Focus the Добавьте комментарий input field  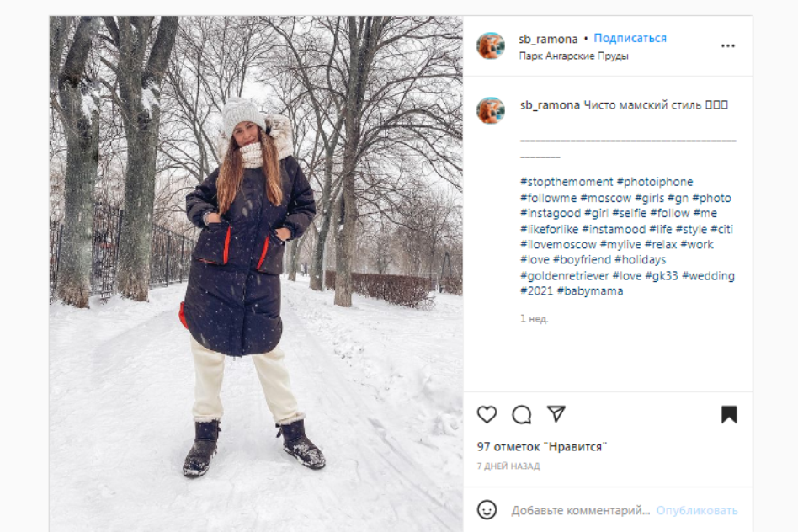pos(581,510)
